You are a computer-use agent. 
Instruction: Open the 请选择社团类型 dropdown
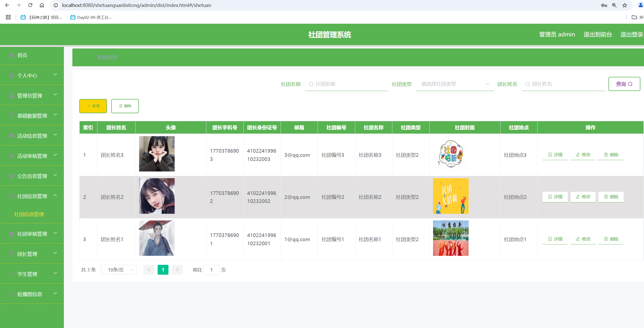pos(455,84)
